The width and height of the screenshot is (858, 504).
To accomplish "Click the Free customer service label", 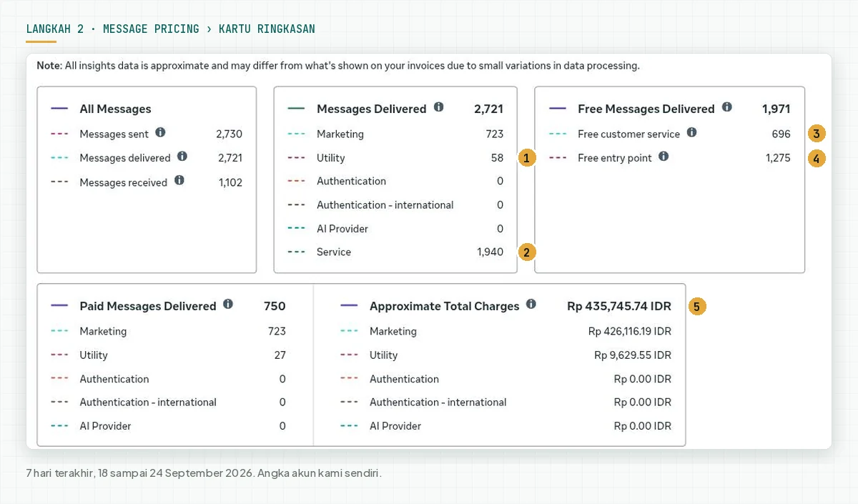I will [x=628, y=134].
